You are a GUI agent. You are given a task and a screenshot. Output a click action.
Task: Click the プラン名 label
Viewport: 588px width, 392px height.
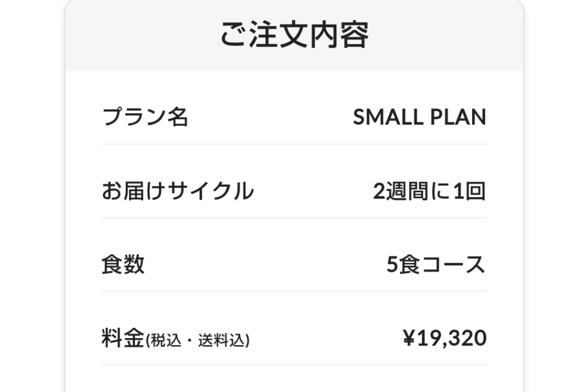[x=145, y=118]
